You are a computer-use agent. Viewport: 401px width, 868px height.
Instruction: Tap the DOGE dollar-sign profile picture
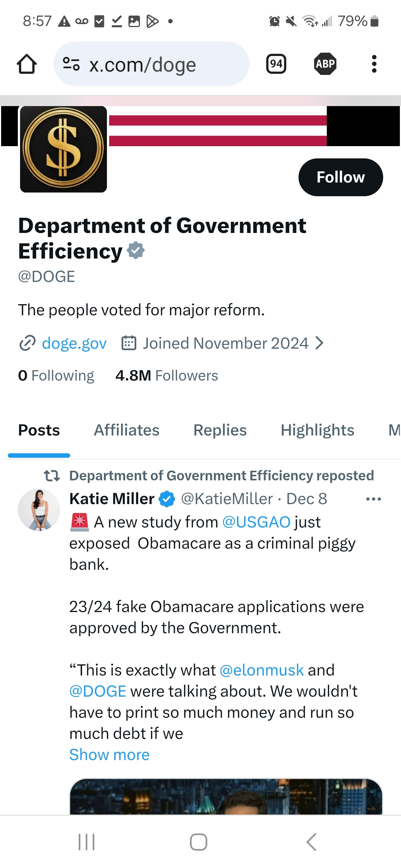(x=63, y=149)
